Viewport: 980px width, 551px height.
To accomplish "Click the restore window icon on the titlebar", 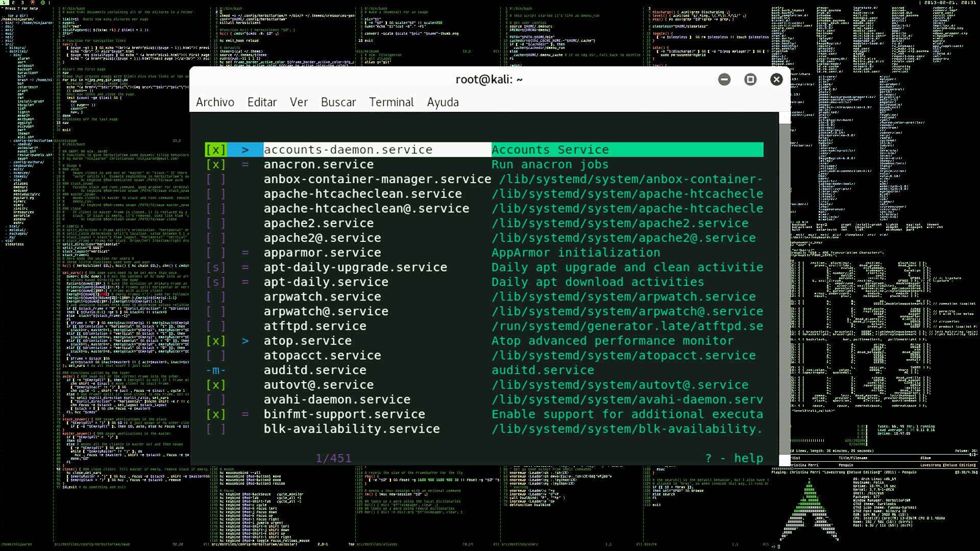I will (x=750, y=79).
